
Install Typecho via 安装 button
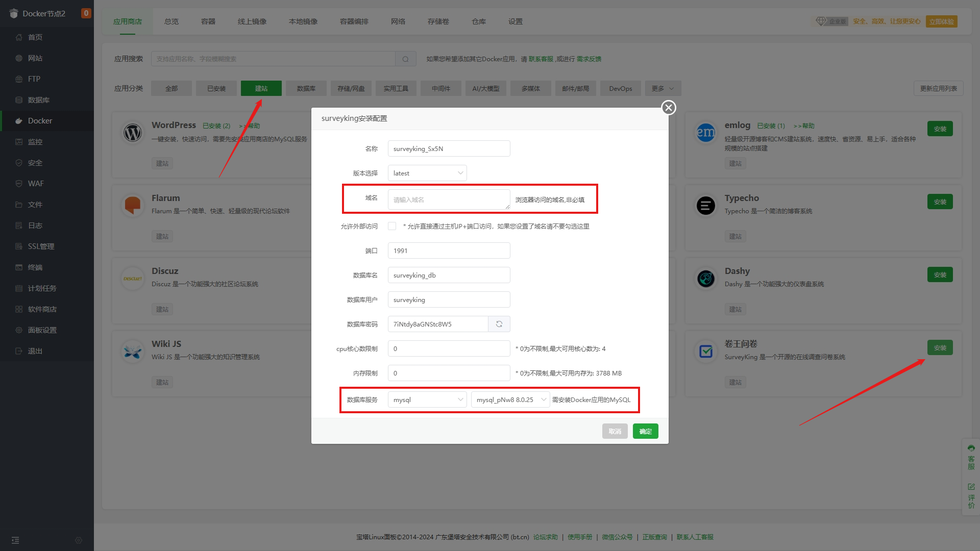[940, 202]
